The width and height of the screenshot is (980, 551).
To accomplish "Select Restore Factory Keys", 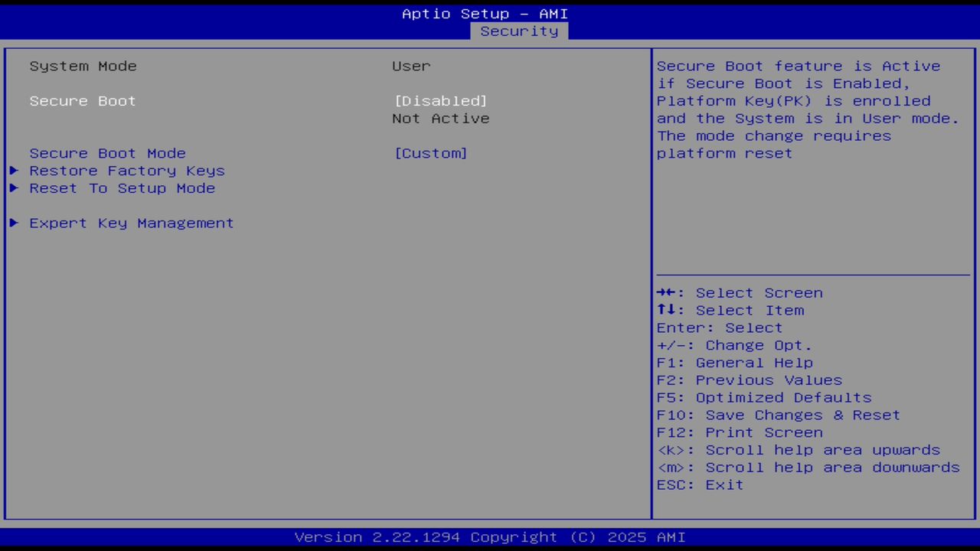I will point(126,171).
